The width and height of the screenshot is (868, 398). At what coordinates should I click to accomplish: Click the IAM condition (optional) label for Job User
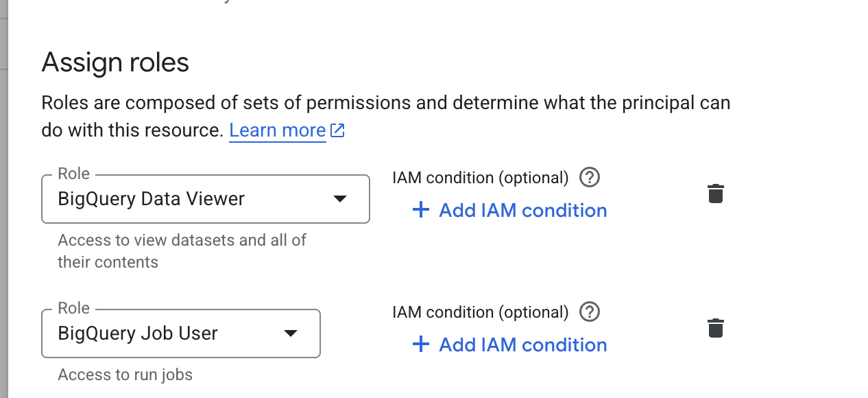coord(480,312)
